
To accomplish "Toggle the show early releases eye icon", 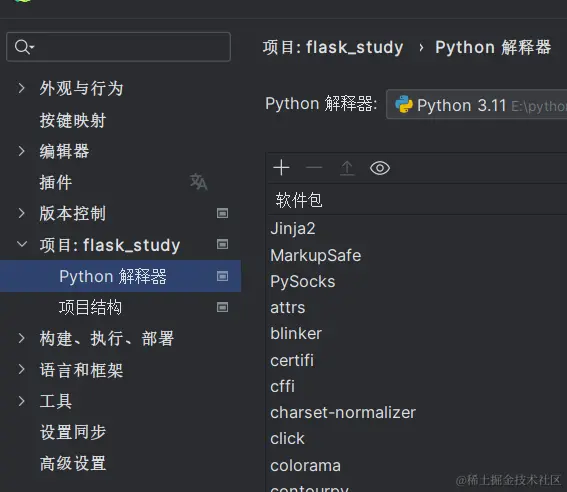I will coord(380,168).
